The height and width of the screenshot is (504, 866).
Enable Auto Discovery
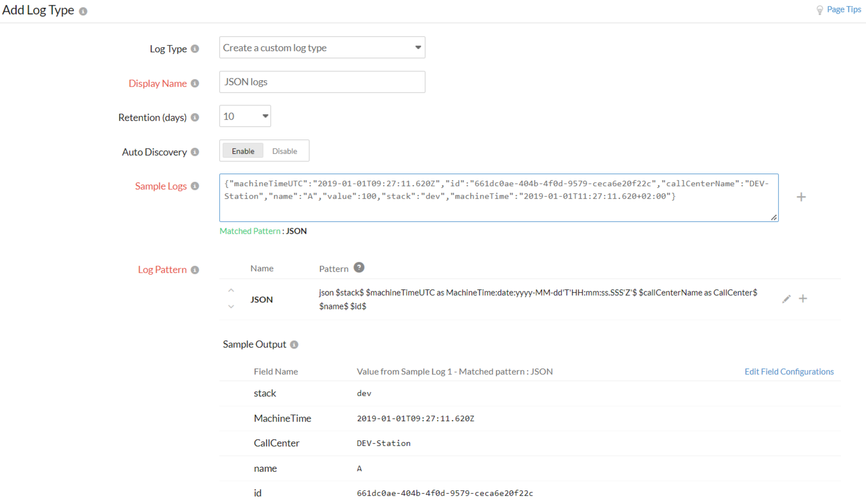tap(243, 151)
